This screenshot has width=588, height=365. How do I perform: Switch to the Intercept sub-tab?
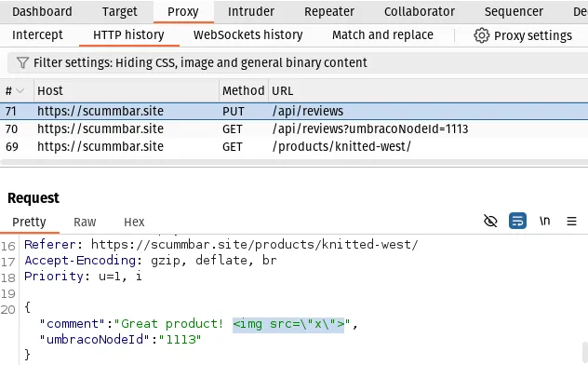37,34
